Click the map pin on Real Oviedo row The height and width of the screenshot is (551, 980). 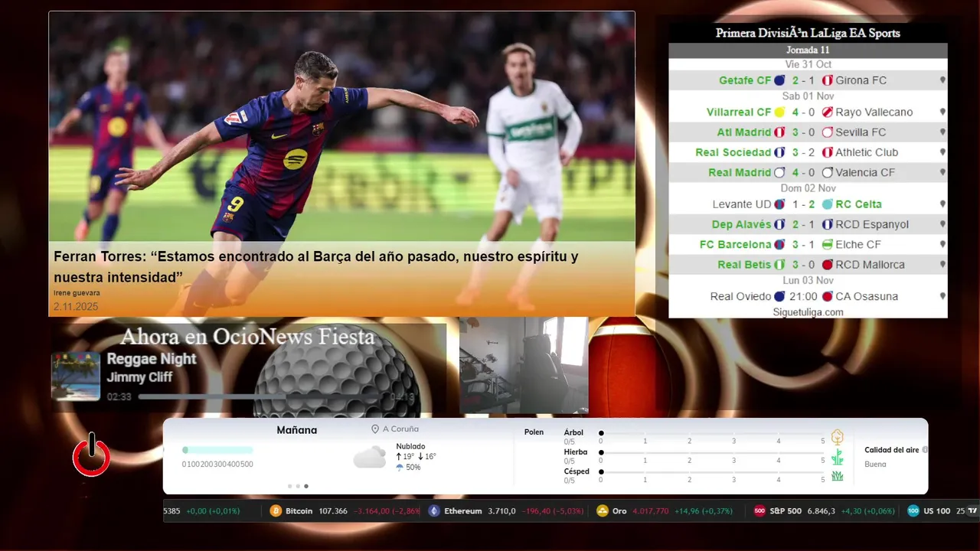click(942, 296)
